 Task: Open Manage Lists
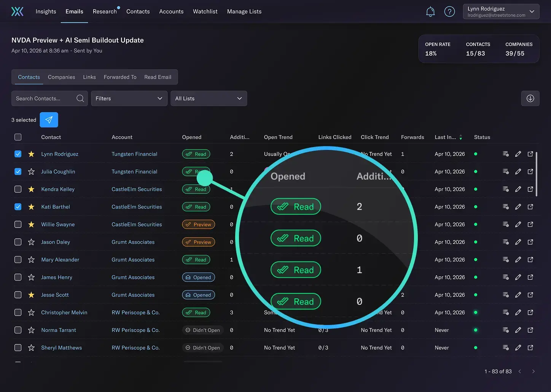(x=244, y=11)
